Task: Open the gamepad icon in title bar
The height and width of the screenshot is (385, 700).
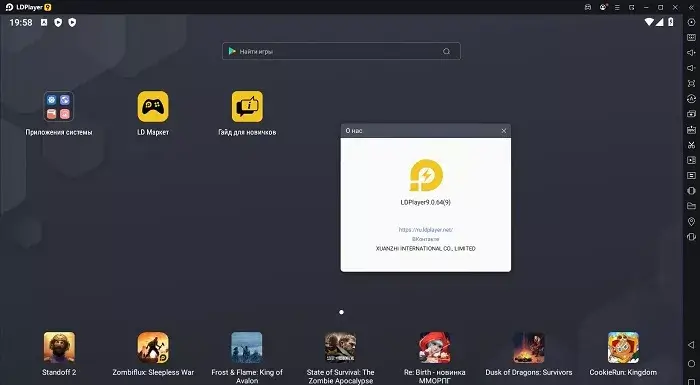Action: (588, 7)
